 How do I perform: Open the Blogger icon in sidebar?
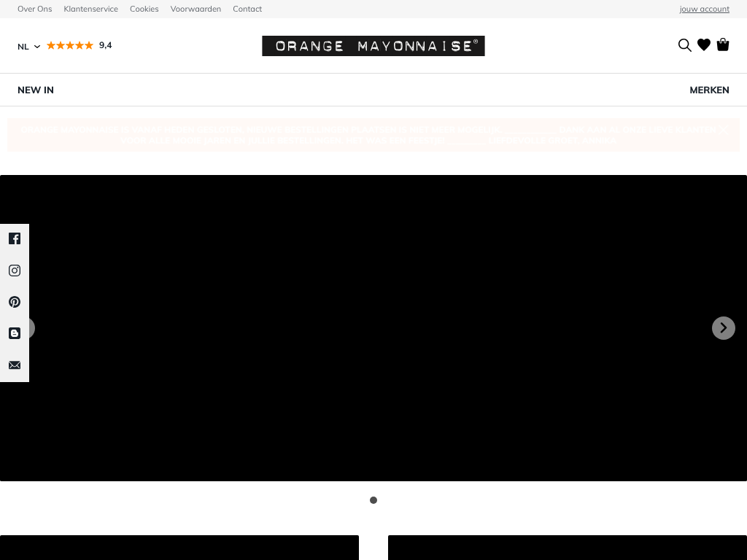coord(15,333)
